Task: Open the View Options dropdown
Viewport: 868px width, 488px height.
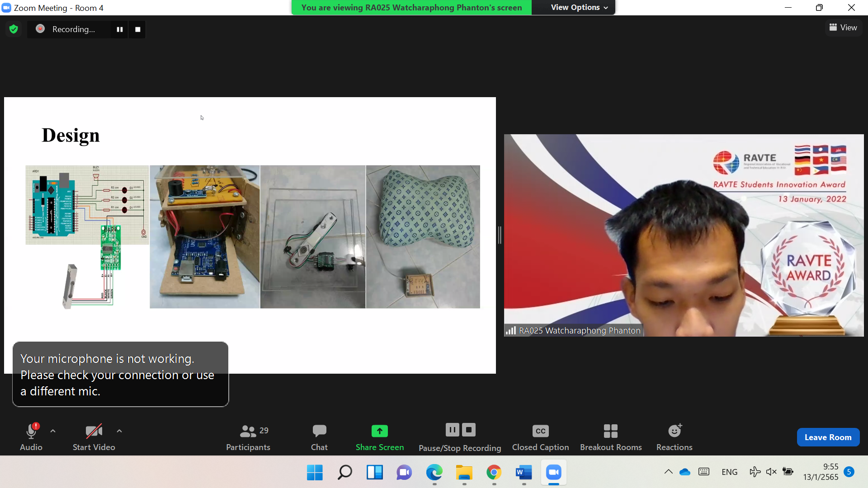Action: [x=579, y=8]
